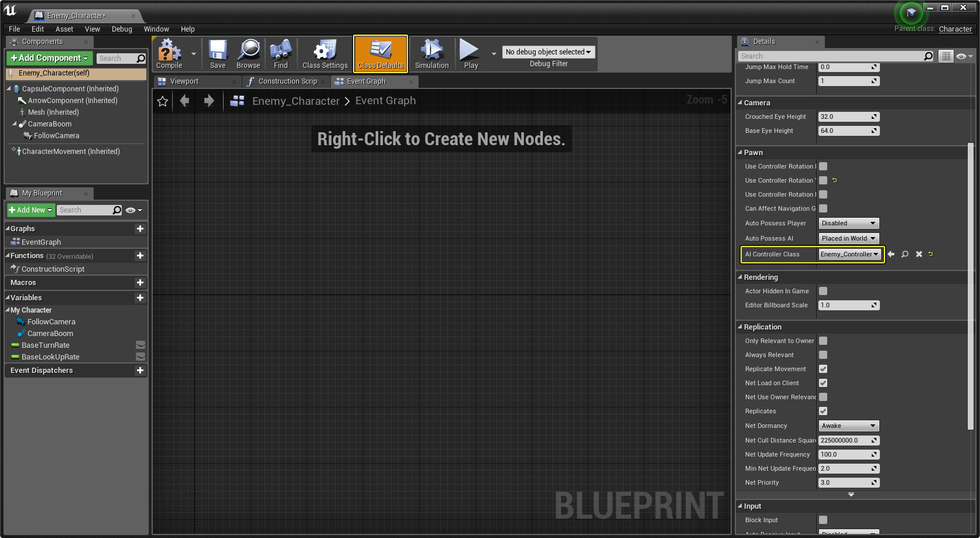Open Class Settings from toolbar

point(325,53)
